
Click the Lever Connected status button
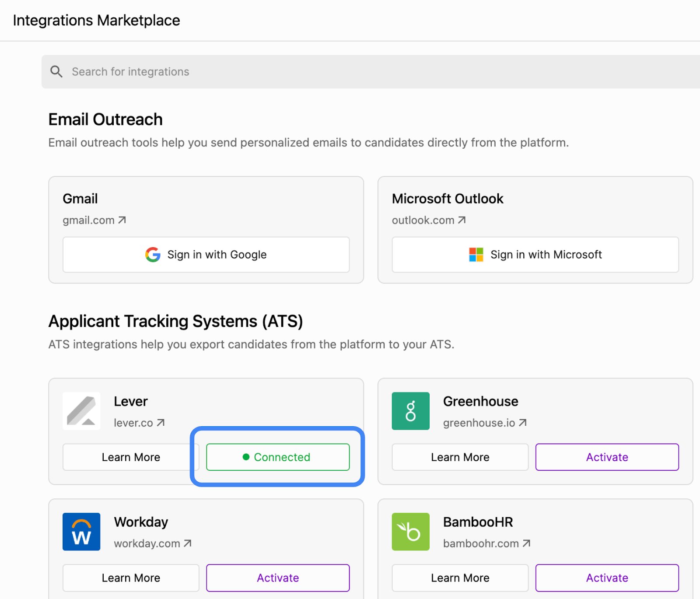tap(278, 457)
